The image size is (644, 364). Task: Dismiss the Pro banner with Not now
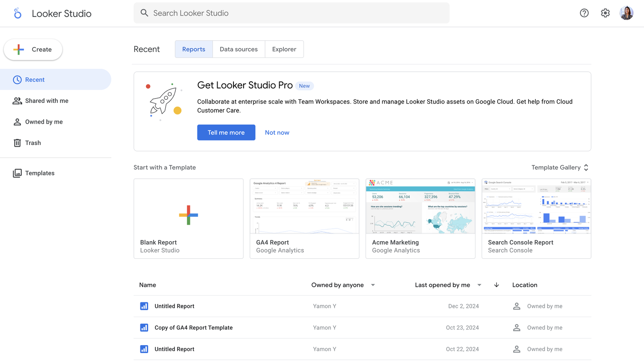(277, 132)
